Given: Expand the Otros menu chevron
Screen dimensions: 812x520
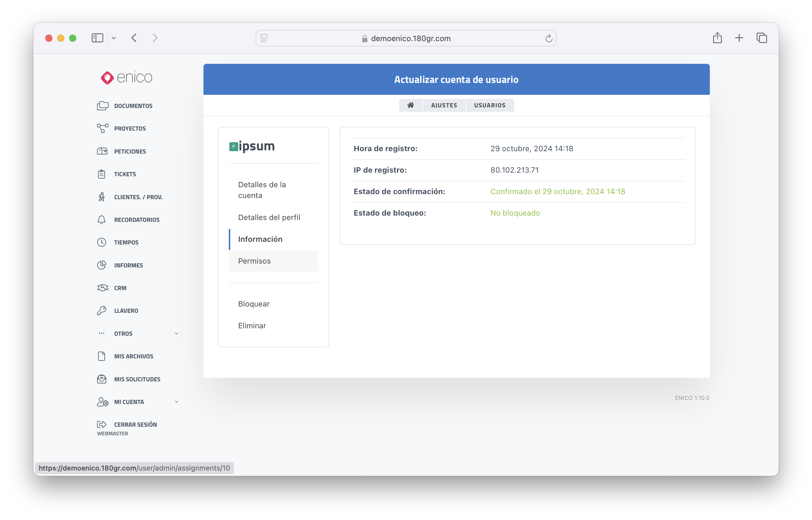Looking at the screenshot, I should click(x=176, y=334).
